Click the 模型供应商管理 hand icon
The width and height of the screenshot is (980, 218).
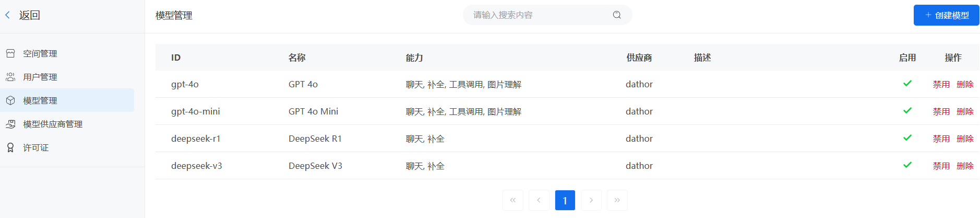10,124
